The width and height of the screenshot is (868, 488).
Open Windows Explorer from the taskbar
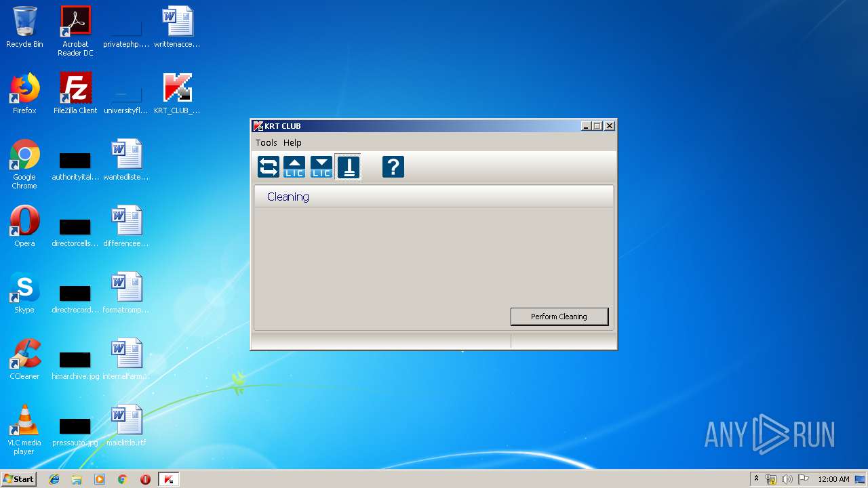(x=77, y=479)
